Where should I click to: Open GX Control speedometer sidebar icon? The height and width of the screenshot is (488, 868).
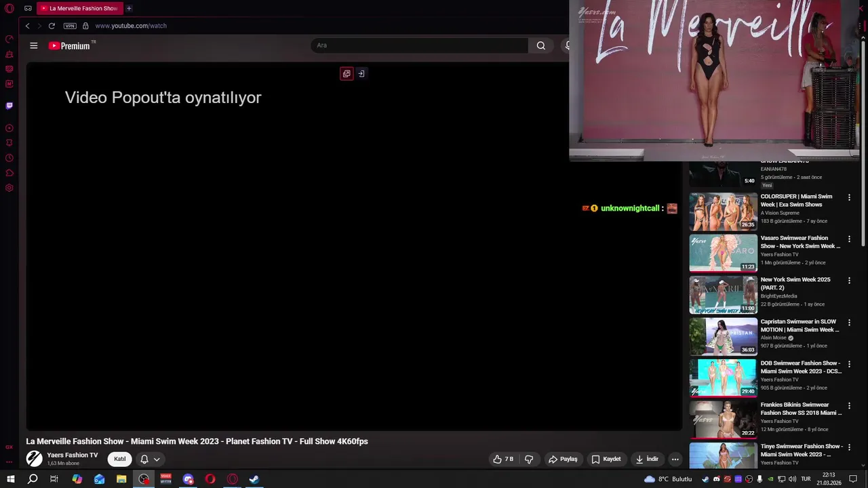(9, 39)
